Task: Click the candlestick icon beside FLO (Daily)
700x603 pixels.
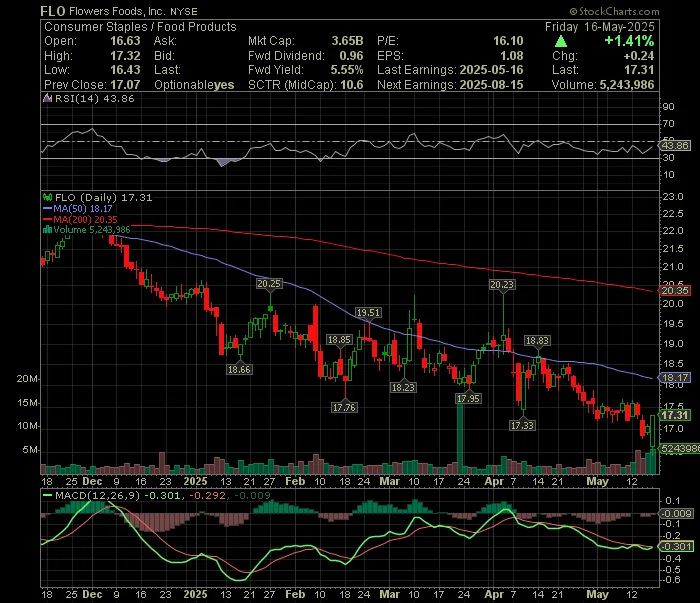Action: (x=47, y=197)
